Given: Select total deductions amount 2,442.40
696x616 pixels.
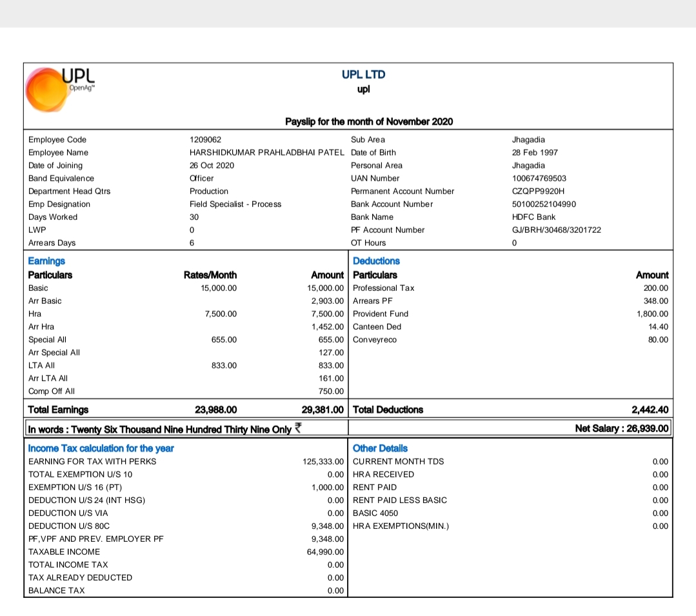Looking at the screenshot, I should pyautogui.click(x=650, y=410).
